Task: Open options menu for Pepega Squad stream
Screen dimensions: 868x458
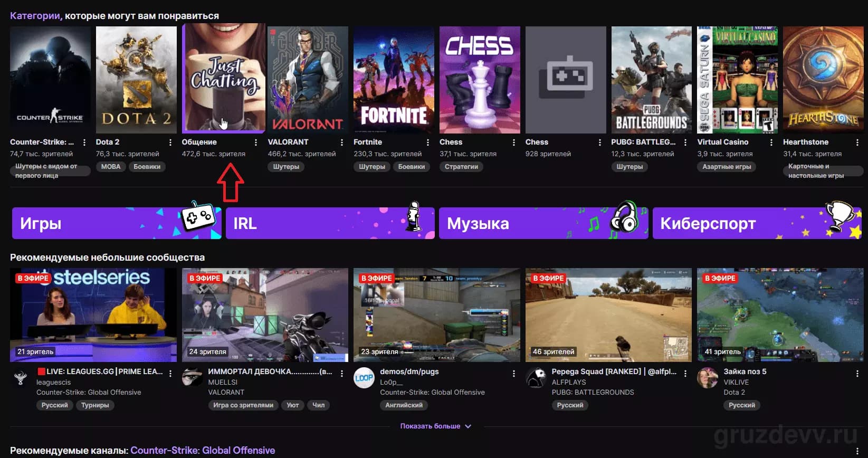Action: click(685, 374)
